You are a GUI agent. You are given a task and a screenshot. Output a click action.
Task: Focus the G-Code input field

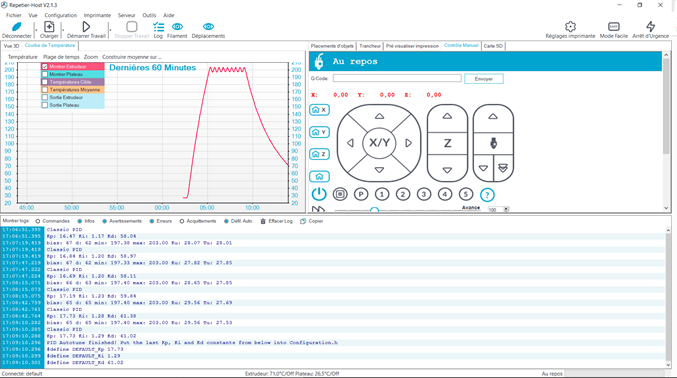397,78
